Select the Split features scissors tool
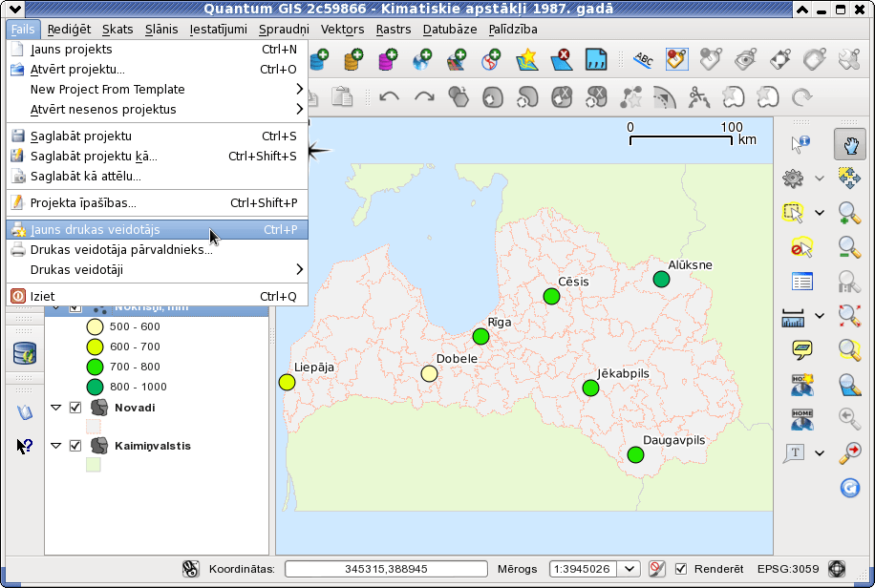The width and height of the screenshot is (875, 588). coord(698,97)
